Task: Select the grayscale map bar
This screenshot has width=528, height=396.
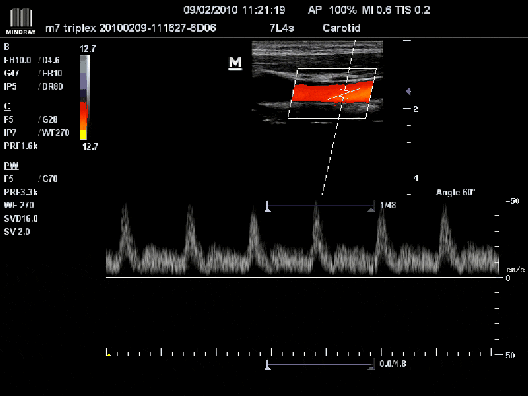Action: pyautogui.click(x=85, y=77)
